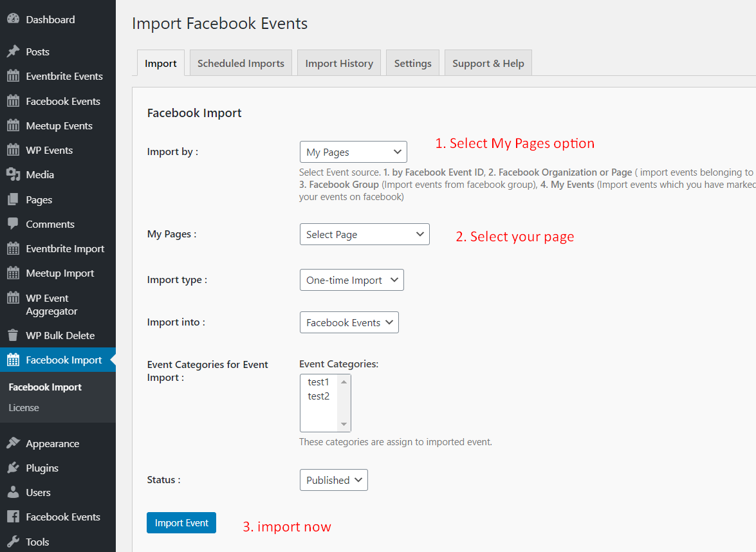Screen dimensions: 756x552
Task: Expand the Select Page dropdown
Action: tap(364, 235)
